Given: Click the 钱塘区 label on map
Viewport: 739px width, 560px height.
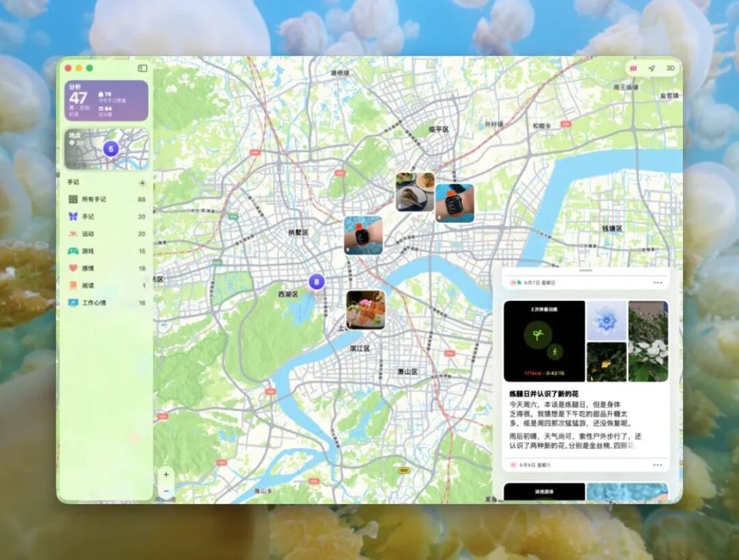Looking at the screenshot, I should click(x=612, y=228).
